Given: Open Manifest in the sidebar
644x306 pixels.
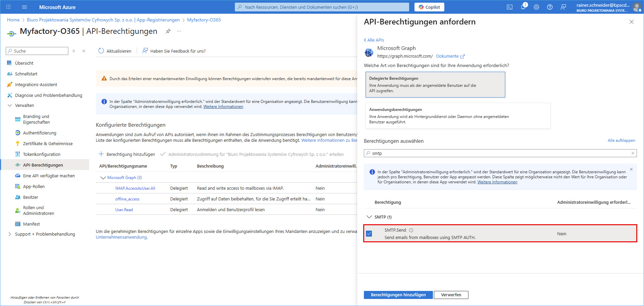Looking at the screenshot, I should (31, 224).
